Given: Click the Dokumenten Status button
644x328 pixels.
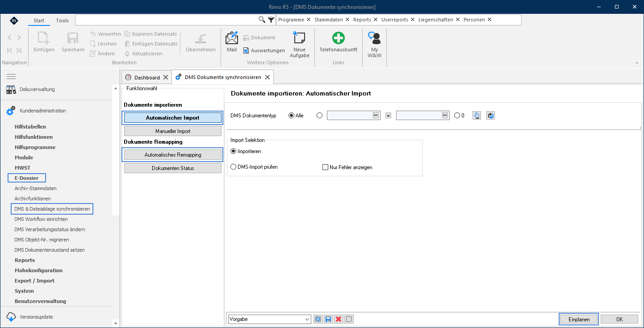Looking at the screenshot, I should 173,168.
